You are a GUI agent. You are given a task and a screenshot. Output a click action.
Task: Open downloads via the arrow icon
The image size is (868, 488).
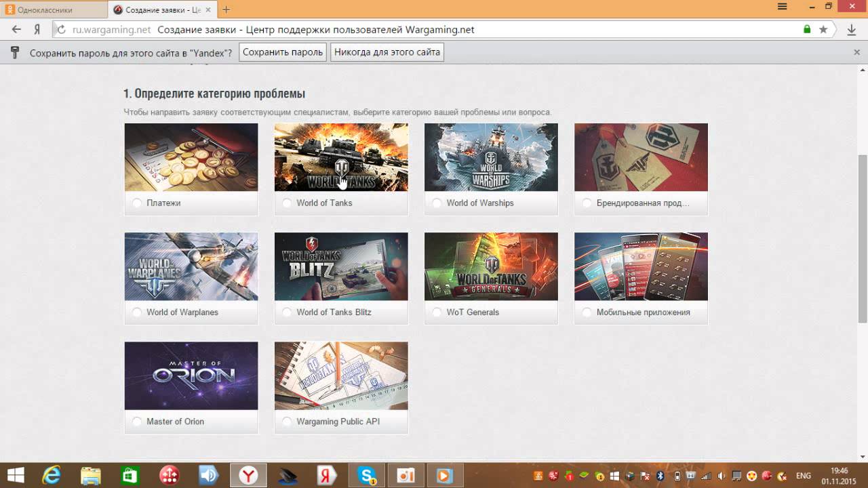[x=852, y=29]
